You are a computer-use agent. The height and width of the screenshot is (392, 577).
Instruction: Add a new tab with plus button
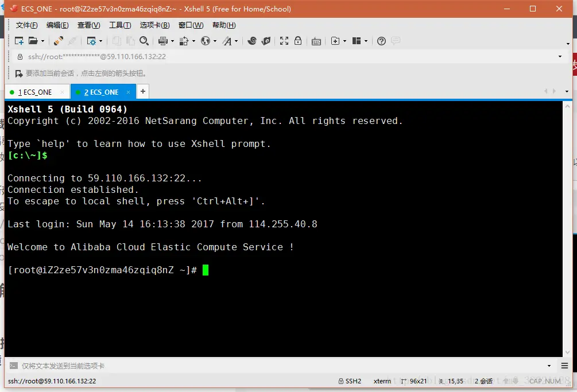pyautogui.click(x=143, y=91)
